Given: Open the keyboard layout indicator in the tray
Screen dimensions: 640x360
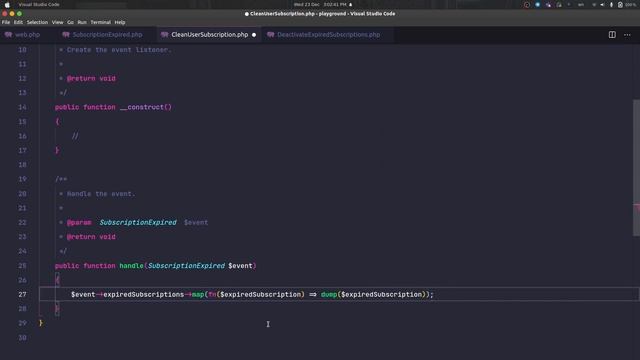Looking at the screenshot, I should (580, 4).
